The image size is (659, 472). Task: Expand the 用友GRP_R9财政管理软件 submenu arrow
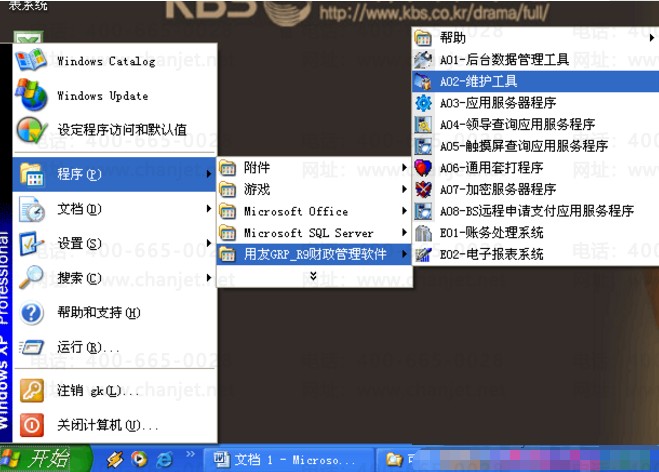(404, 254)
